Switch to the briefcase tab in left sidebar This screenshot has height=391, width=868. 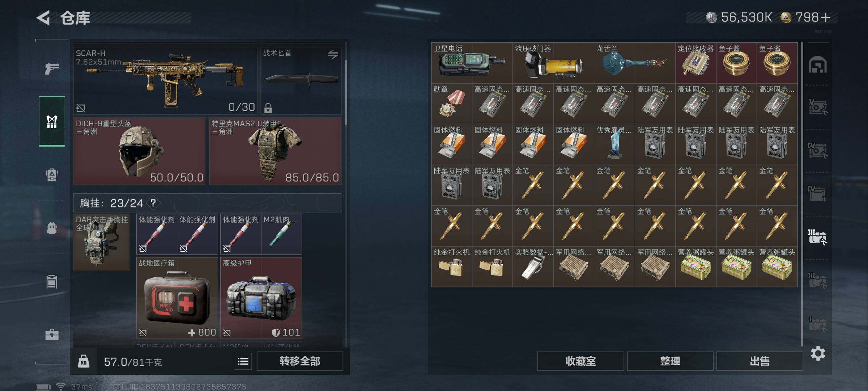52,335
